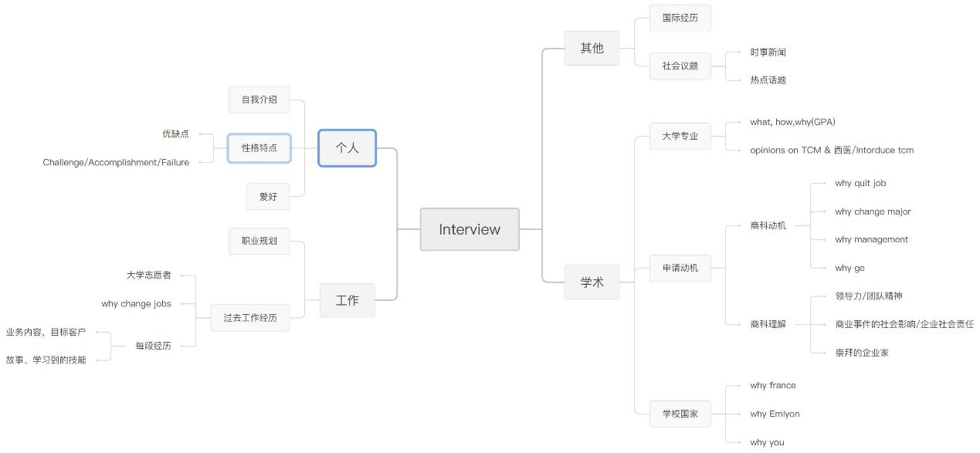This screenshot has width=980, height=453.
Task: Select the 'why change jobs' topic
Action: pos(137,303)
